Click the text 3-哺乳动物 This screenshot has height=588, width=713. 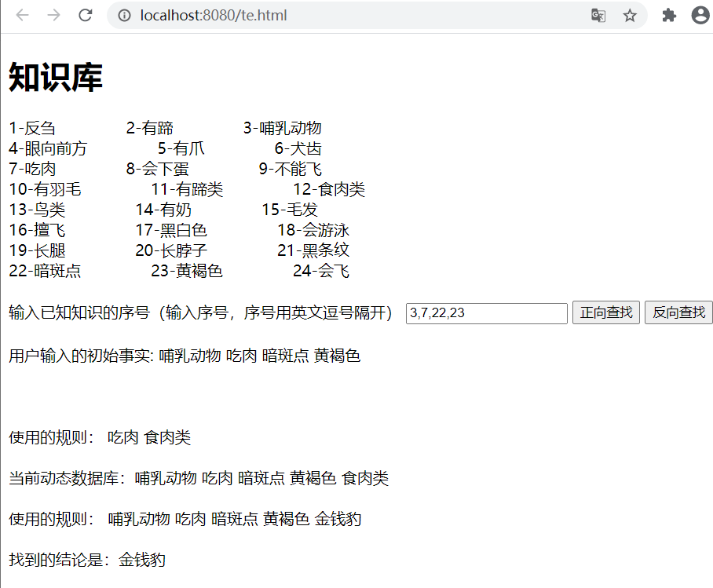[283, 128]
